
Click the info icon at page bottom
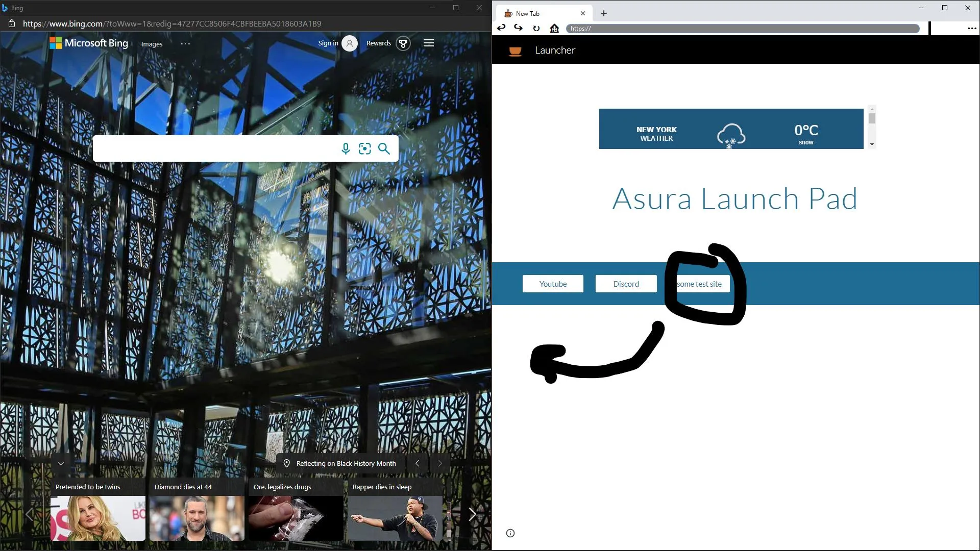coord(510,533)
